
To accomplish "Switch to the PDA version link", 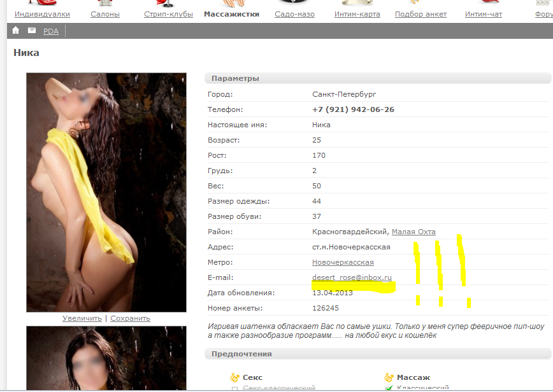I will tap(51, 31).
